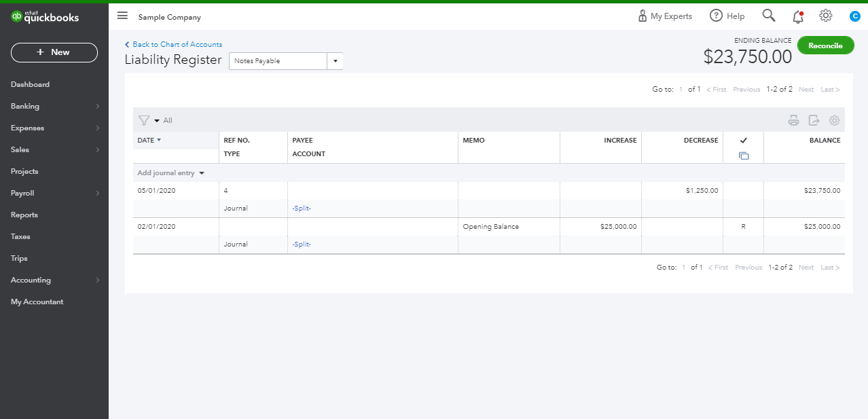The height and width of the screenshot is (419, 868).
Task: Expand the Add journal entry dropdown
Action: tap(202, 173)
